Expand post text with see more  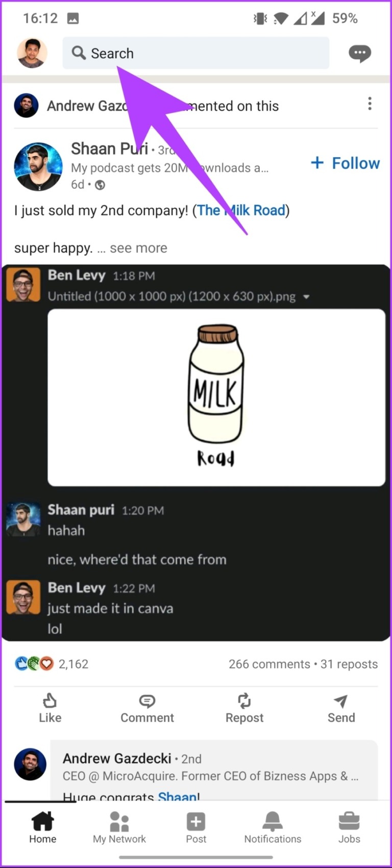[138, 248]
